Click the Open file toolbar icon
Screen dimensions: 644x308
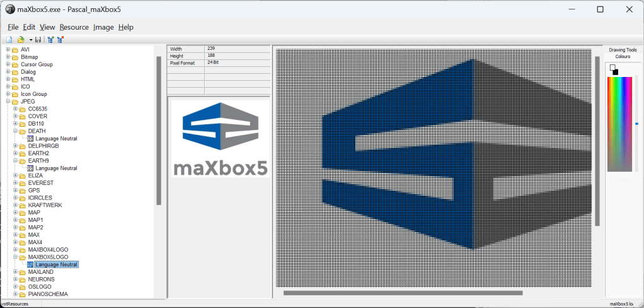(20, 40)
